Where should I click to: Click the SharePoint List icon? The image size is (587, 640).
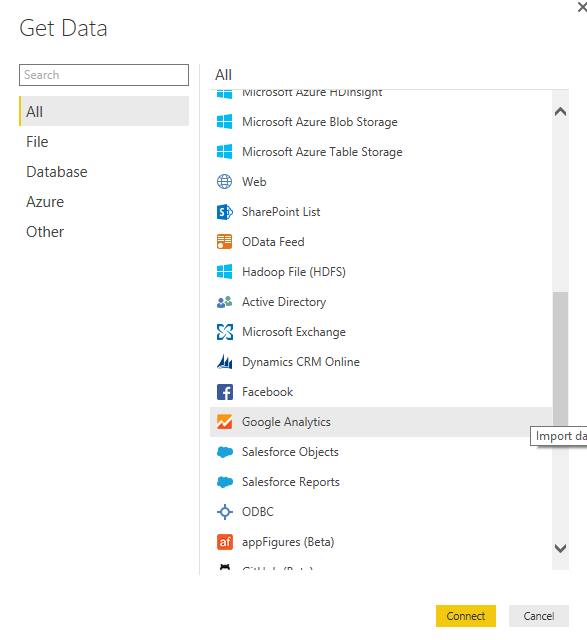[225, 212]
